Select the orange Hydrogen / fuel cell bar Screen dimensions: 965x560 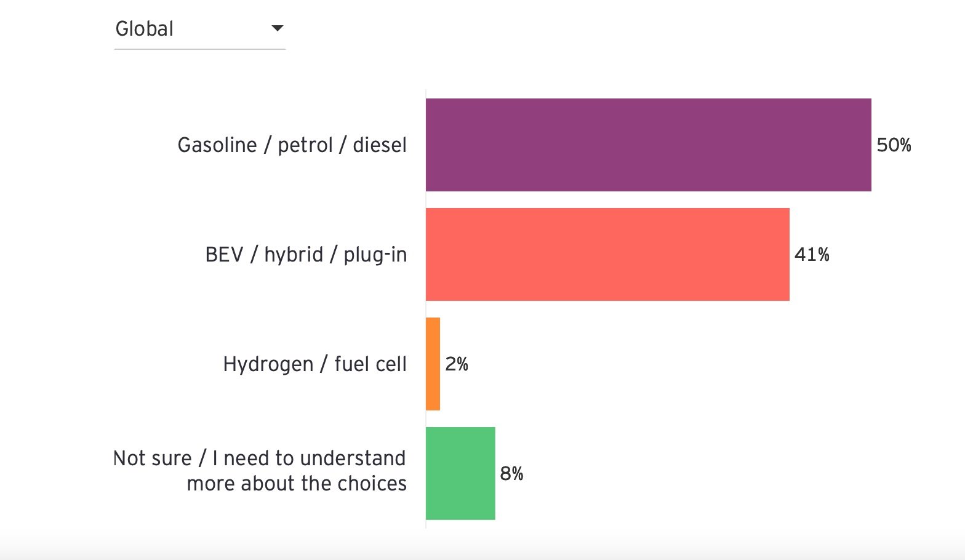click(x=433, y=364)
